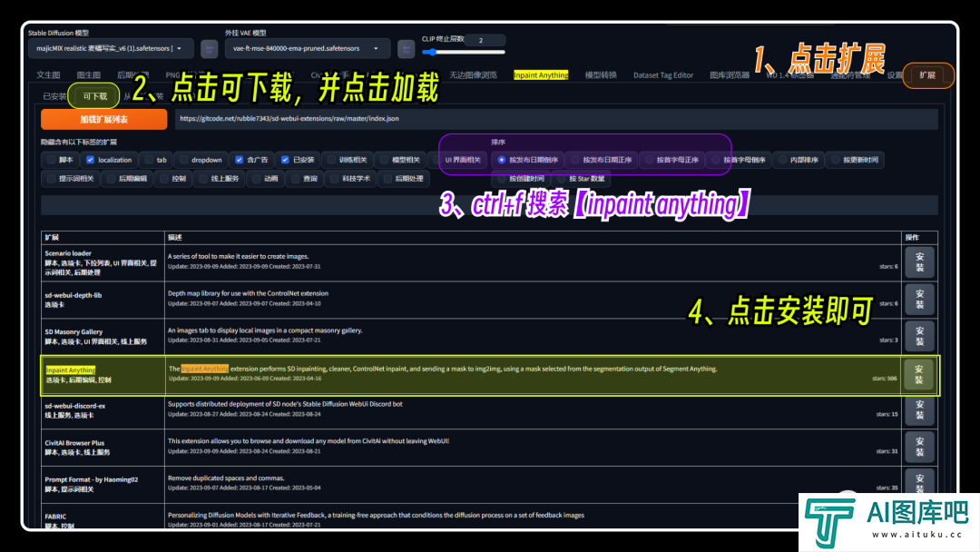Open the Inpaint Anything tab

(x=541, y=75)
